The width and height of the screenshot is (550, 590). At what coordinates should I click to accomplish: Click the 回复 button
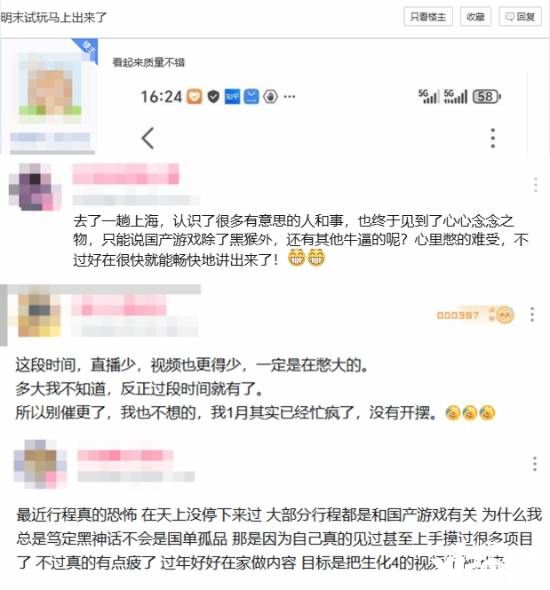pyautogui.click(x=520, y=17)
